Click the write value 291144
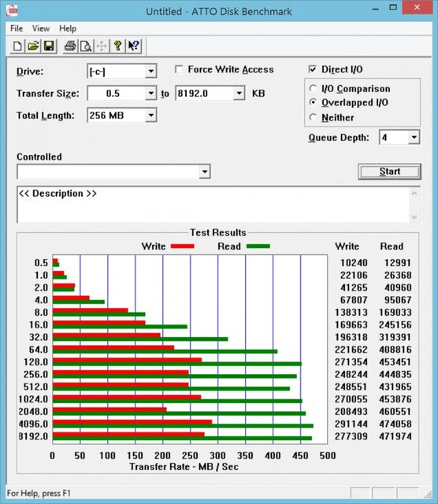The width and height of the screenshot is (438, 504). (x=351, y=424)
